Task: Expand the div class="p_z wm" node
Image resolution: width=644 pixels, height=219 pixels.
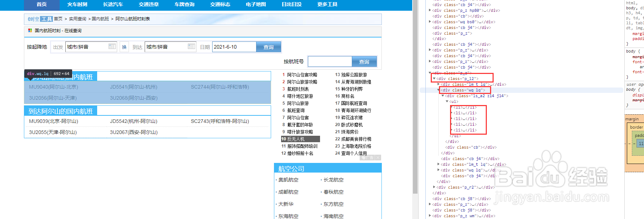Action: [430, 216]
